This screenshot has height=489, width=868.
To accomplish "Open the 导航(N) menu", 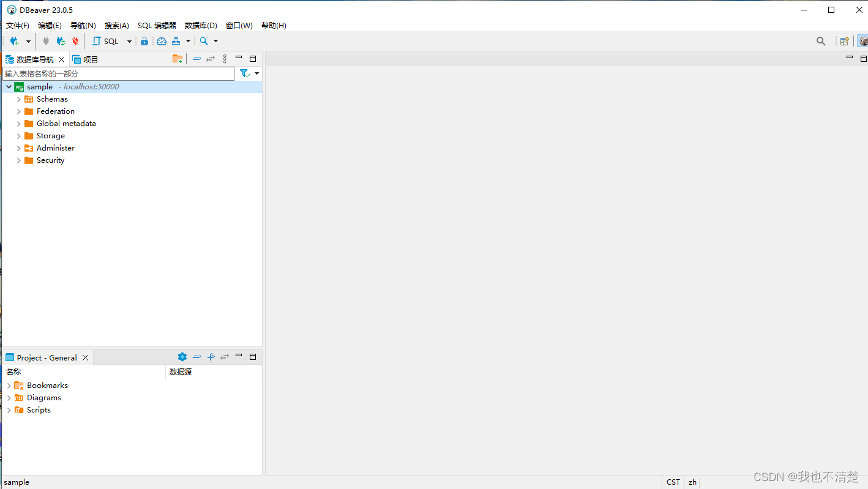I will (83, 26).
